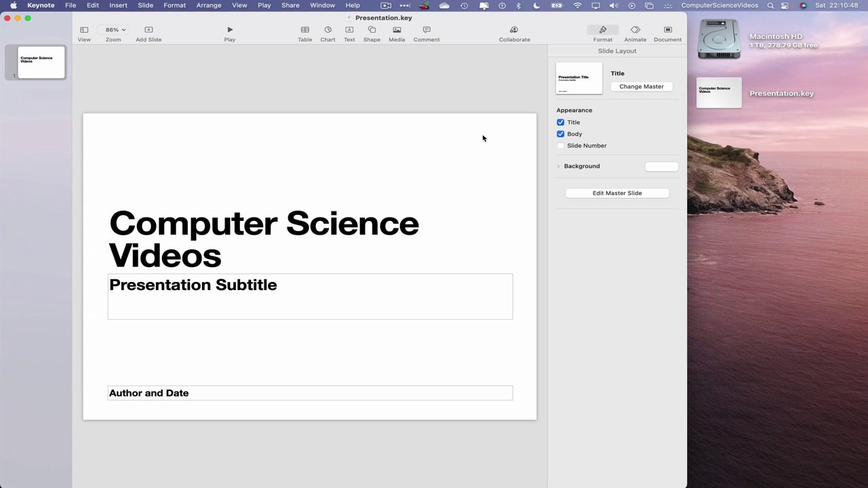Open the Arrange menu
Viewport: 868px width, 488px height.
point(209,5)
